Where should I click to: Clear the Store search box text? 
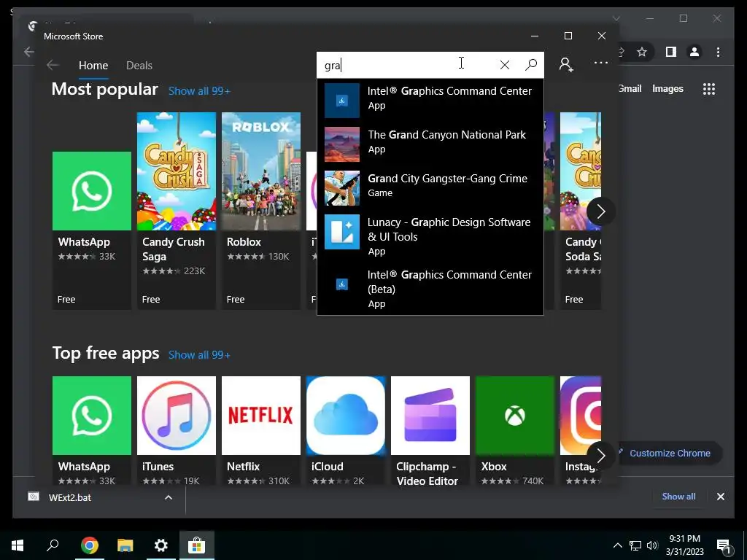pos(505,65)
